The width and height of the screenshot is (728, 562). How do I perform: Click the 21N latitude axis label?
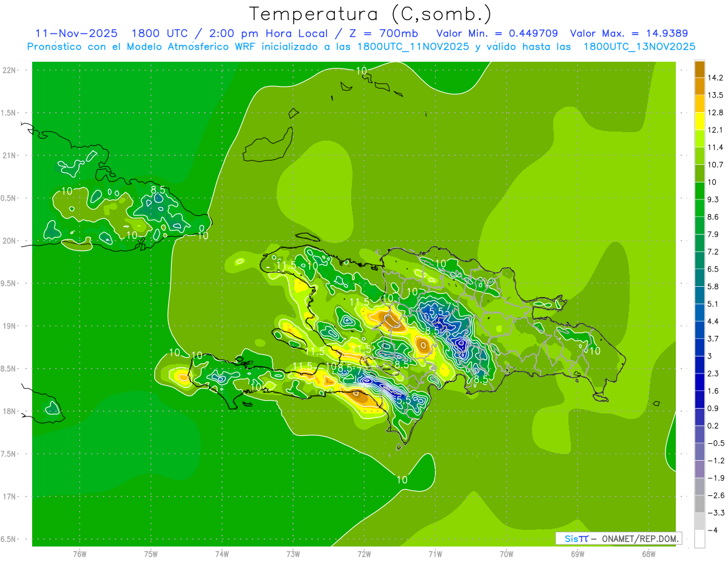point(9,155)
